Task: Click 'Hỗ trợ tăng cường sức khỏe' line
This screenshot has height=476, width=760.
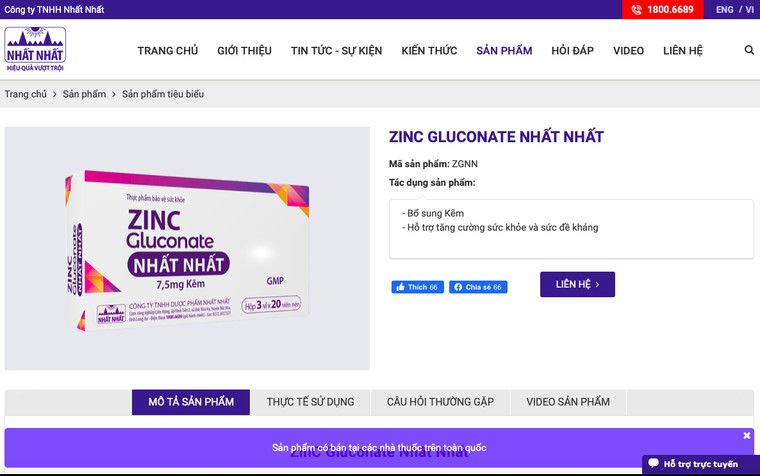Action: pos(500,227)
